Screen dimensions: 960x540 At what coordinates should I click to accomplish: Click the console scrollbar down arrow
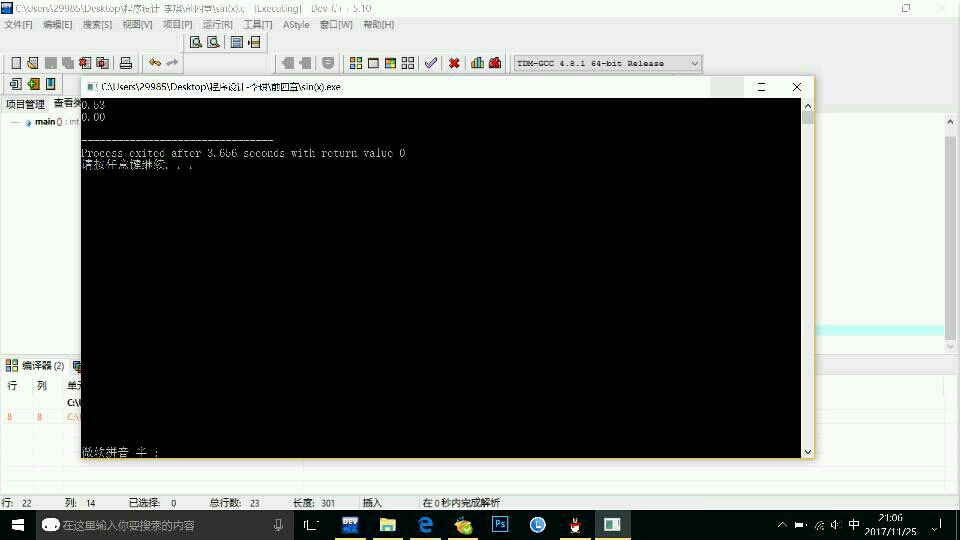(x=808, y=452)
